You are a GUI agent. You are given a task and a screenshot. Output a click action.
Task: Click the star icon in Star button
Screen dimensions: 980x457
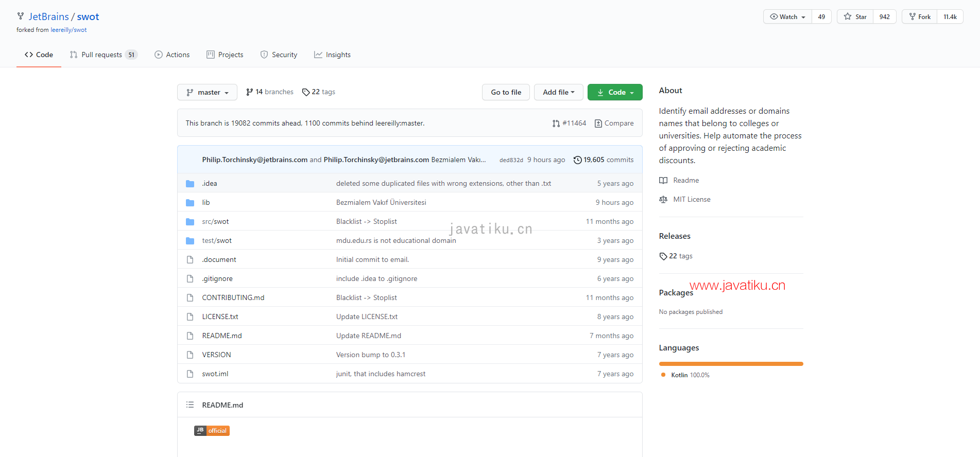(x=848, y=16)
